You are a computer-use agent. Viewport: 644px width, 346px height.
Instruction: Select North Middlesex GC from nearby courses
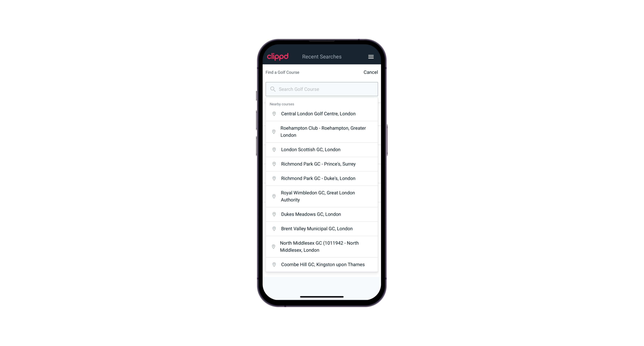pos(322,247)
